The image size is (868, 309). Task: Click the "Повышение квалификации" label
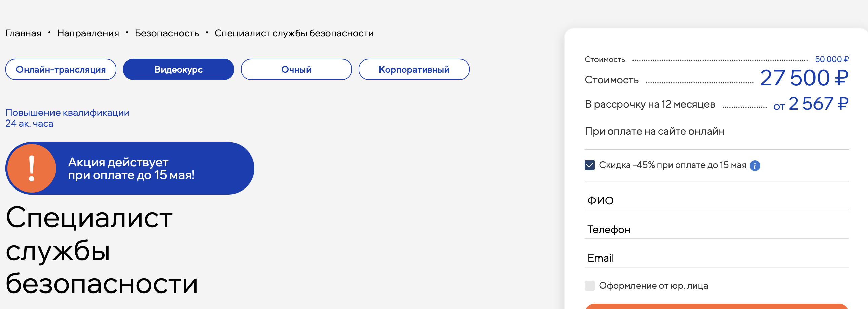[x=67, y=112]
